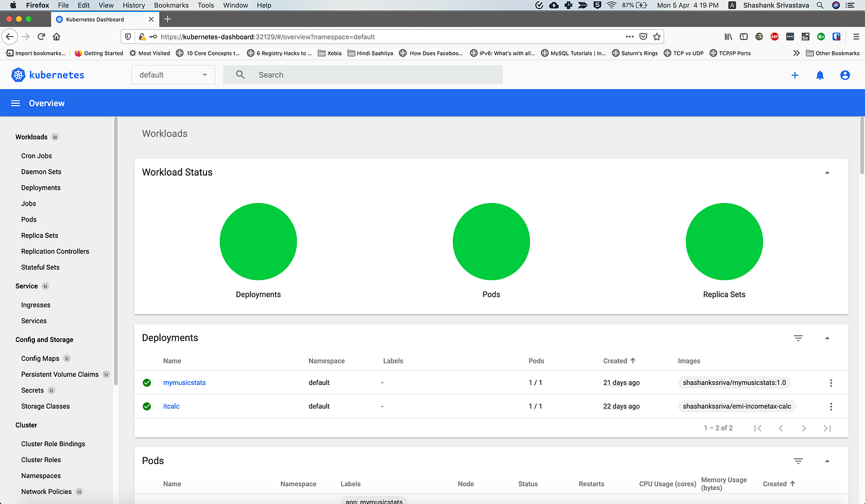Sort Pods by Created column
Screen dimensions: 865x504
[779, 484]
